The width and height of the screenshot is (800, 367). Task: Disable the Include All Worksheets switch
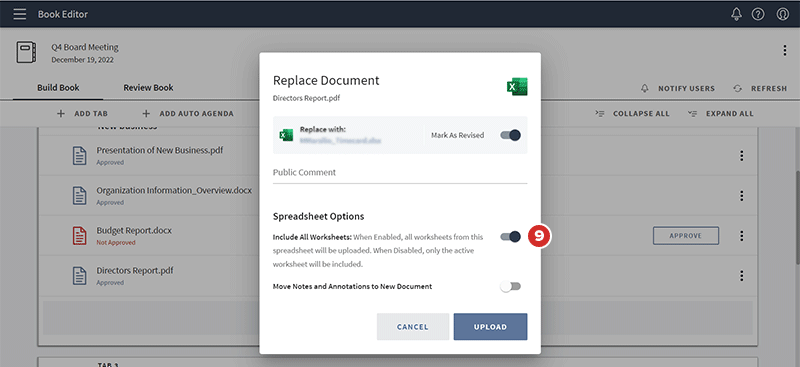[x=510, y=236]
